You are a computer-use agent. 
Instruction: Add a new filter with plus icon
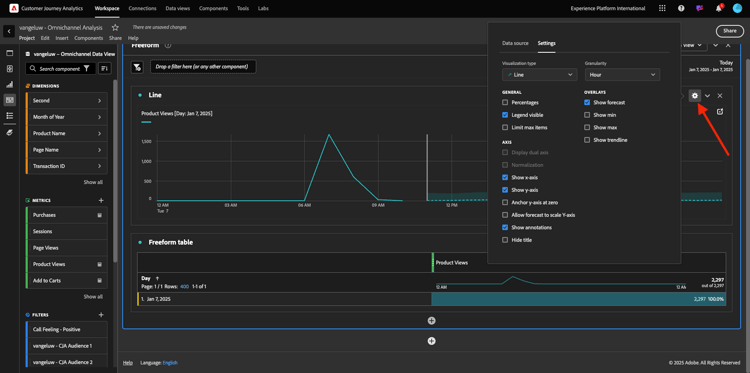(101, 315)
